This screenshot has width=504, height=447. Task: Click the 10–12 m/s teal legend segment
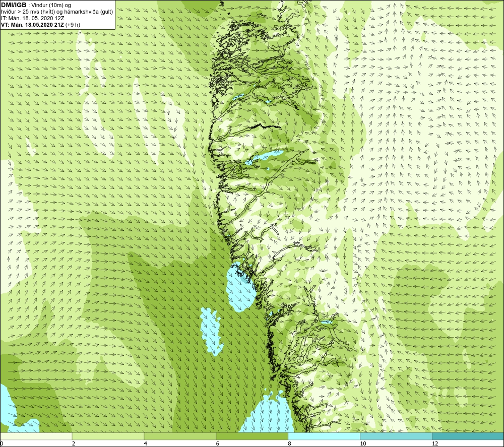(x=396, y=436)
